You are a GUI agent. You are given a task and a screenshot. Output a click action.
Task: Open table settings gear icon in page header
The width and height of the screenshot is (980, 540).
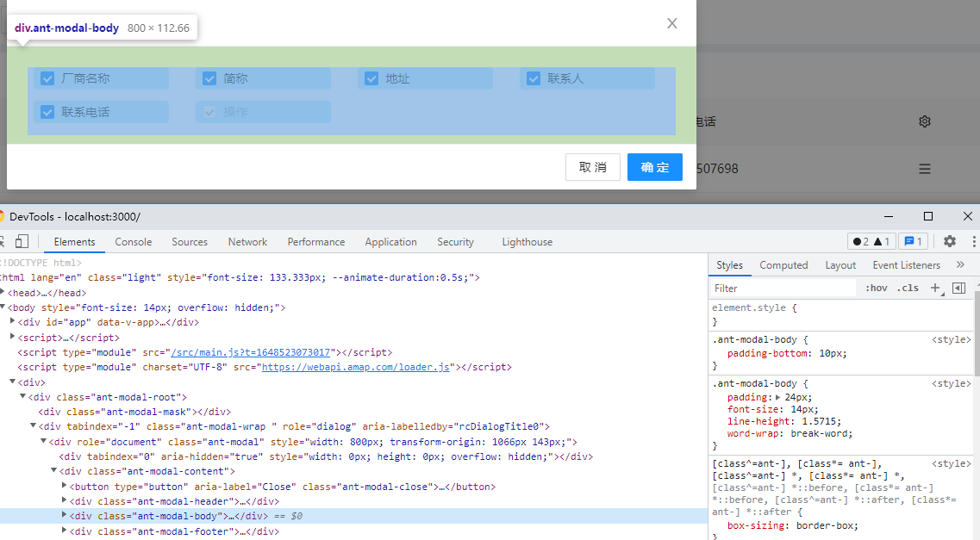925,121
